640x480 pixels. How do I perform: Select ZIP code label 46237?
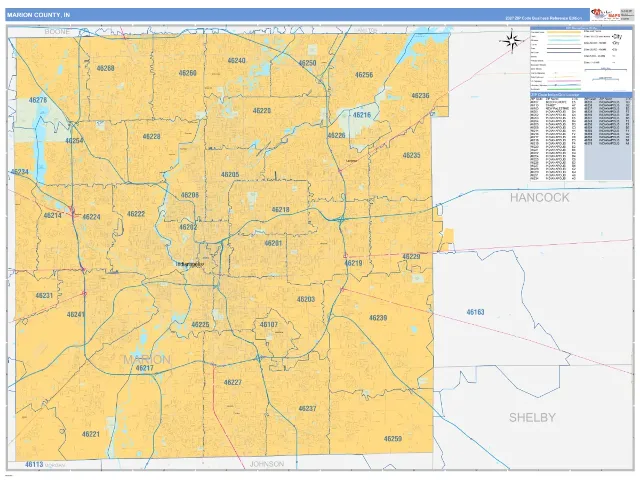[x=307, y=408]
